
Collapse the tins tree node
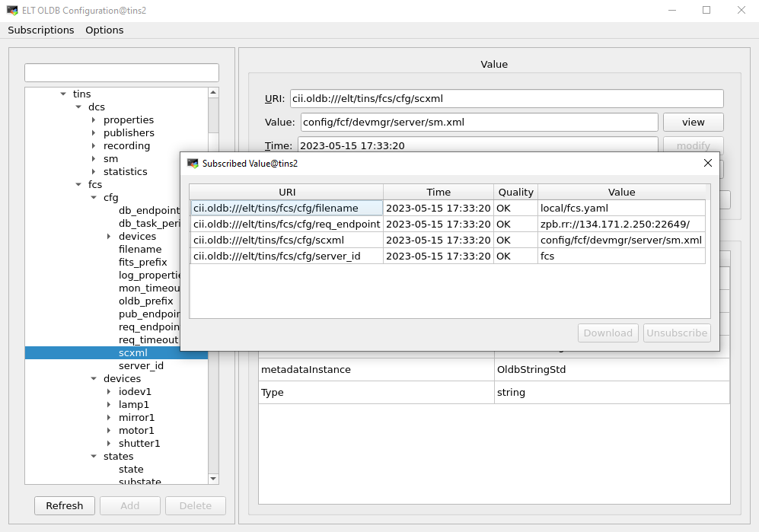63,94
